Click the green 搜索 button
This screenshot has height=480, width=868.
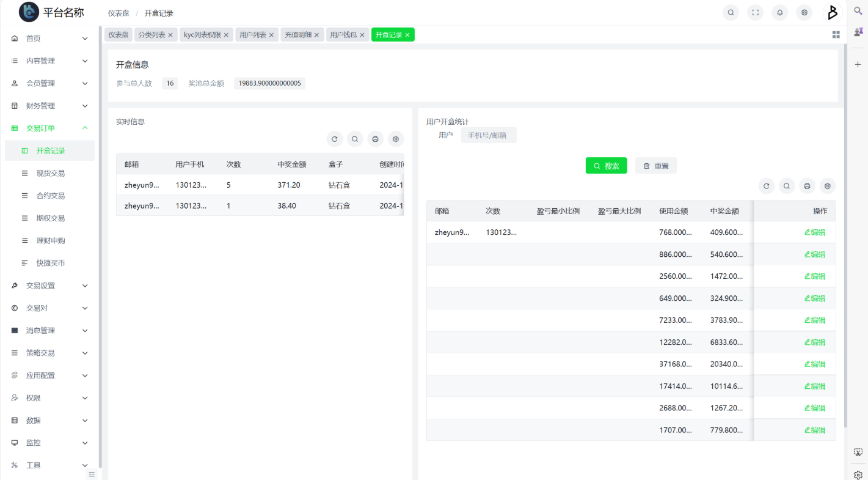point(606,166)
